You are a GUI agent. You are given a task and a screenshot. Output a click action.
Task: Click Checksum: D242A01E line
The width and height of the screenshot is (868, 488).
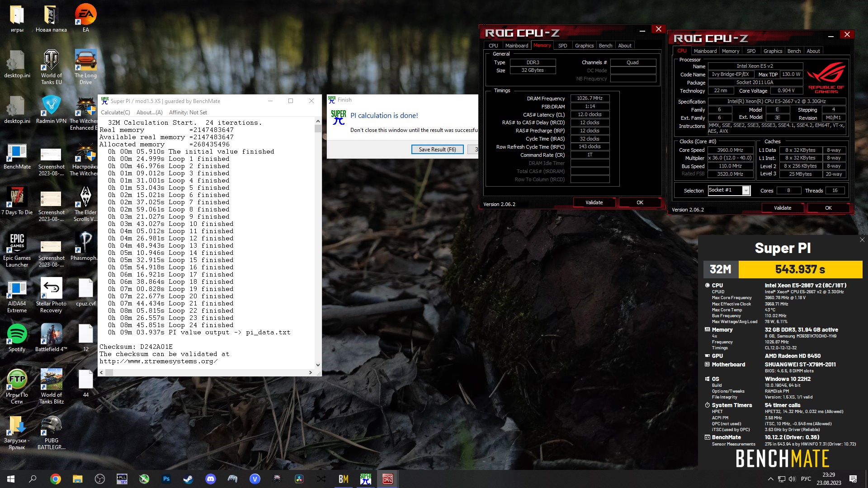[x=136, y=347]
